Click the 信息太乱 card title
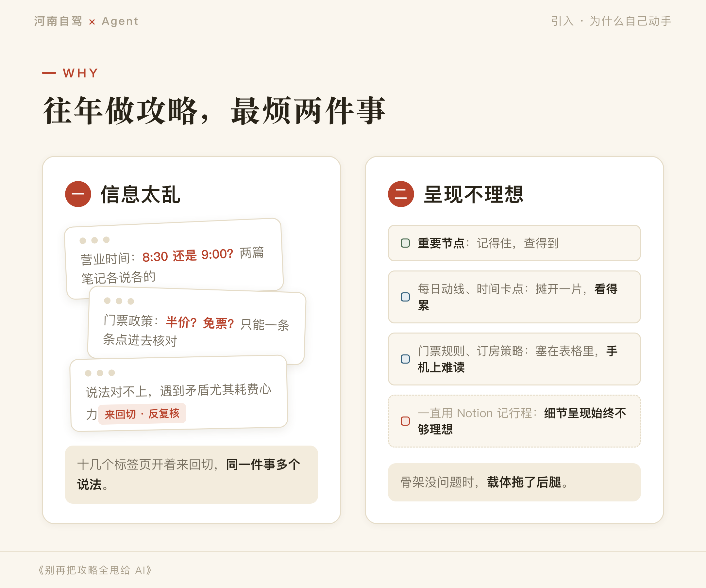This screenshot has width=706, height=588. [141, 194]
